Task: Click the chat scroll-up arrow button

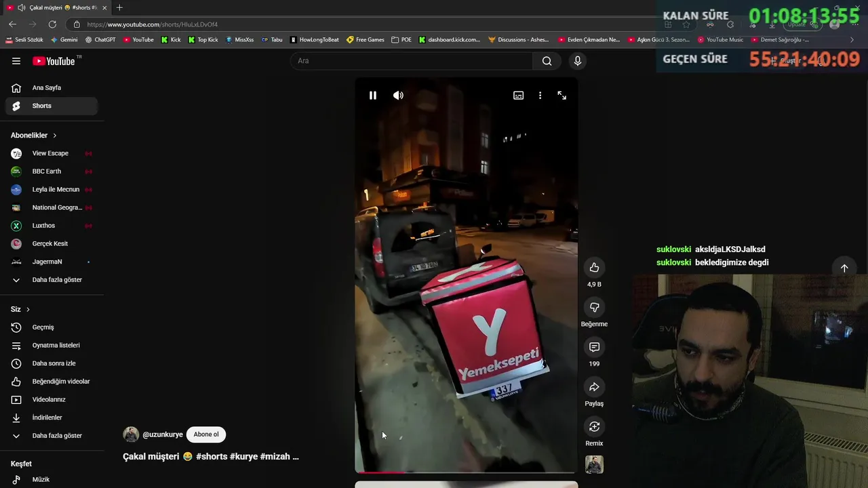Action: (x=844, y=268)
